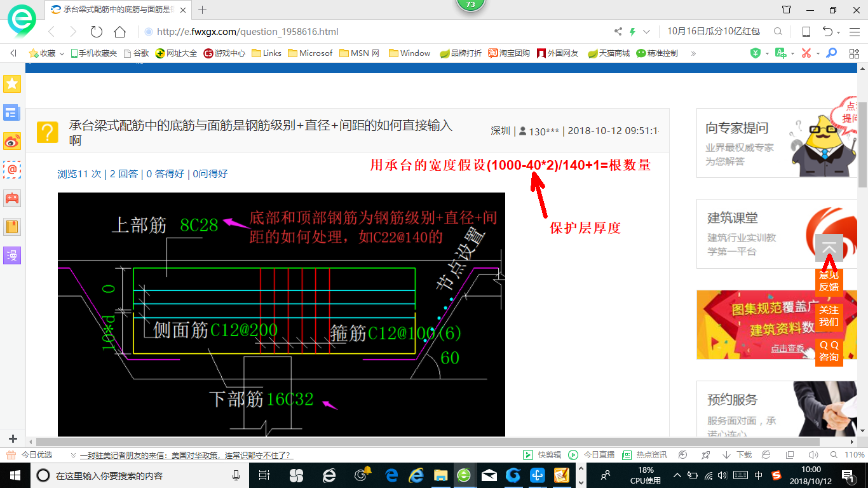Viewport: 868px width, 488px height.
Task: Click the search magnifier in search box
Action: (x=778, y=32)
